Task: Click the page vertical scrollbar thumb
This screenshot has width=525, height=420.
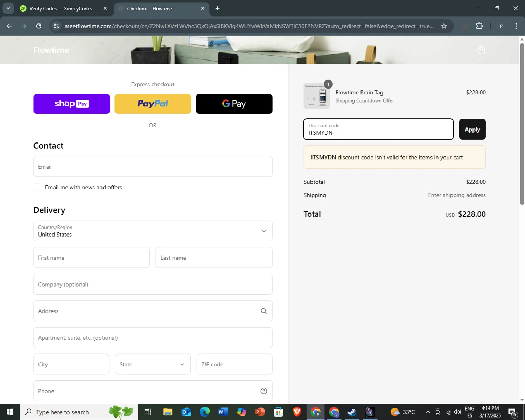Action: point(522,123)
